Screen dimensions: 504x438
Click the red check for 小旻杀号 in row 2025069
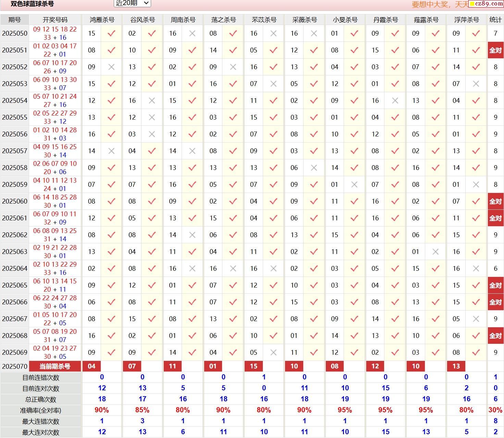354,352
